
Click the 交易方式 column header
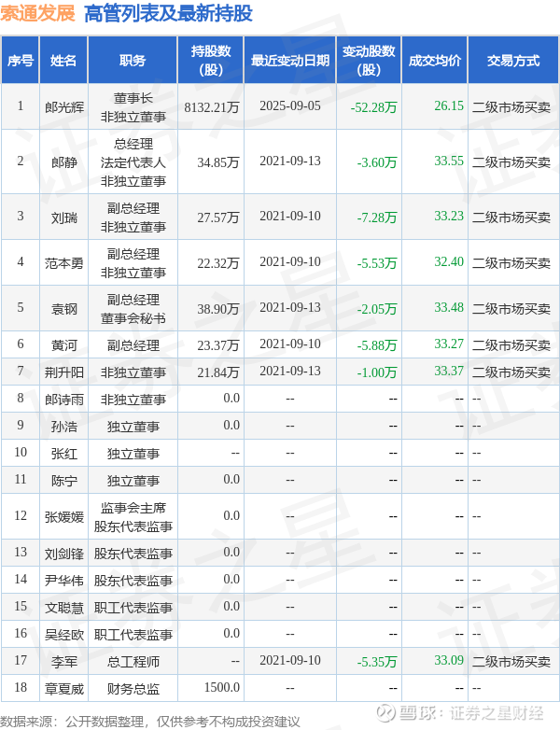(x=513, y=61)
